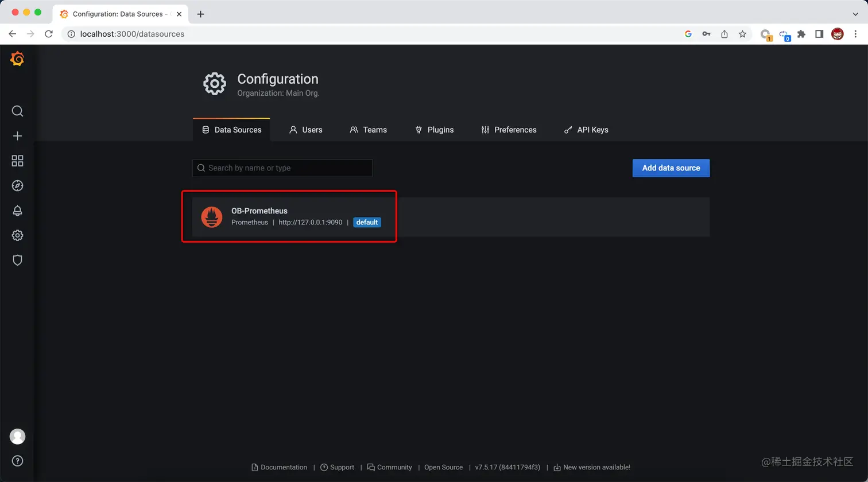Click the address bar URL localhost:3000/datasources
The image size is (868, 482).
tap(132, 34)
